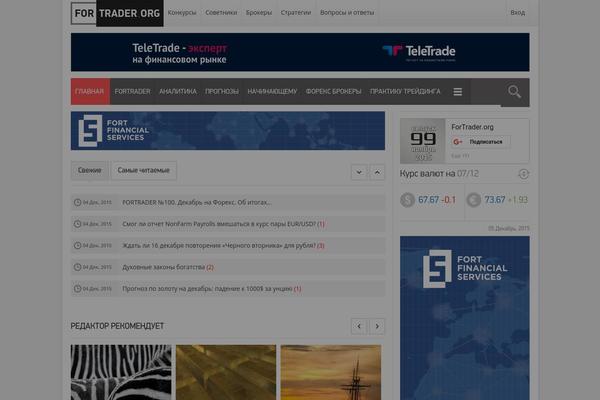Click clock icon of FORTRADER №100 news row
Screen dimensions: 600x400
pos(77,202)
